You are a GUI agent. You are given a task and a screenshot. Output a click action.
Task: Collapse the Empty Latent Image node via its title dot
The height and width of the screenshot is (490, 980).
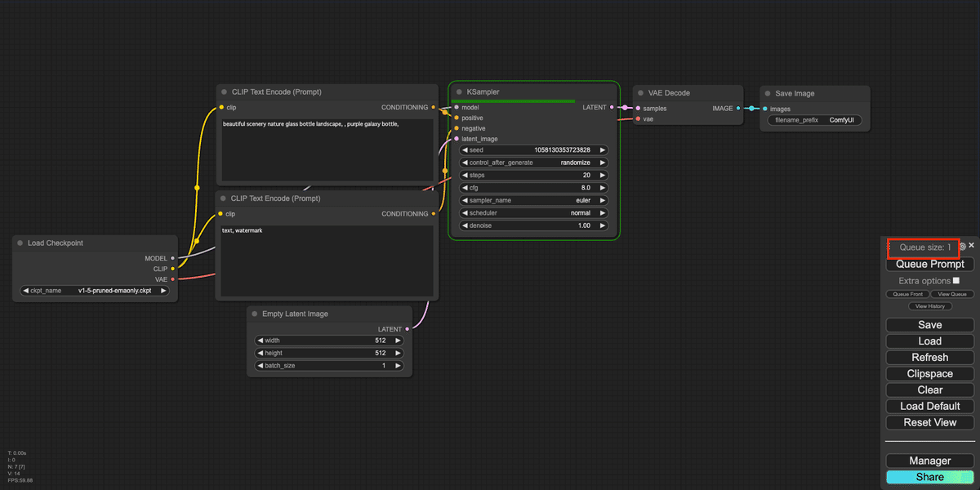point(255,314)
